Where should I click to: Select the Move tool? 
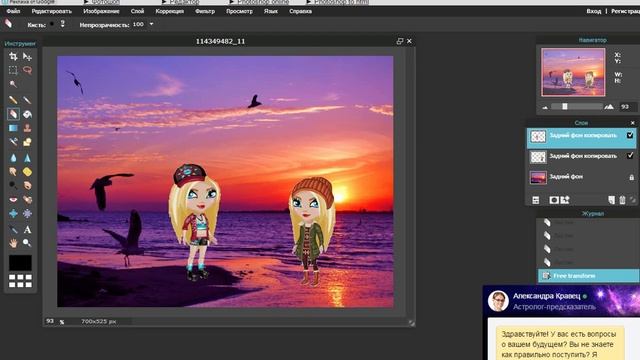click(x=27, y=56)
